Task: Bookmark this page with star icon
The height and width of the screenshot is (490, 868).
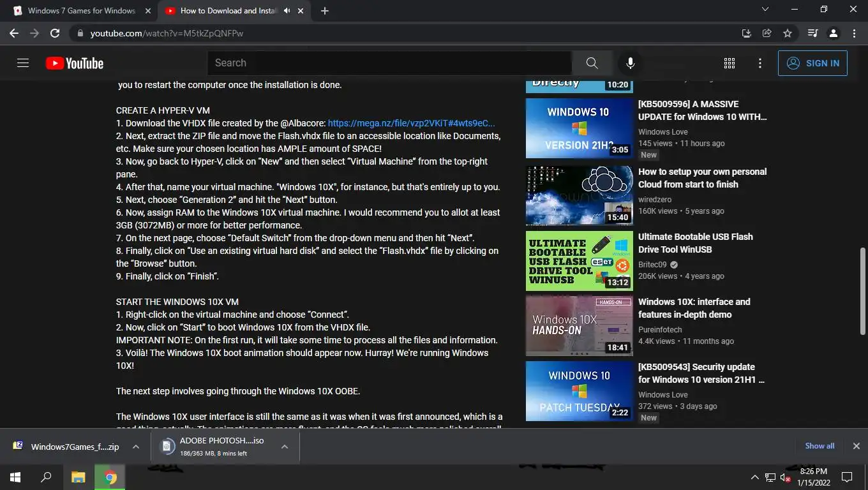Action: tap(788, 33)
